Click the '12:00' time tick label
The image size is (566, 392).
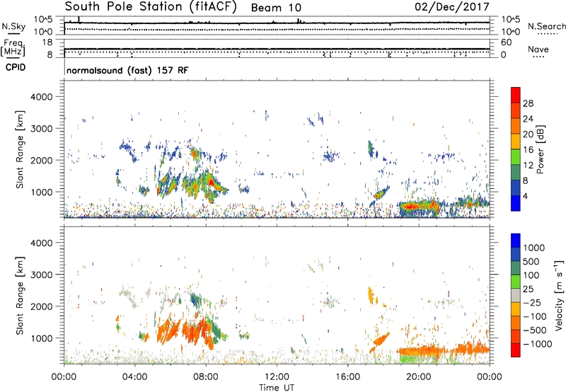tap(277, 377)
